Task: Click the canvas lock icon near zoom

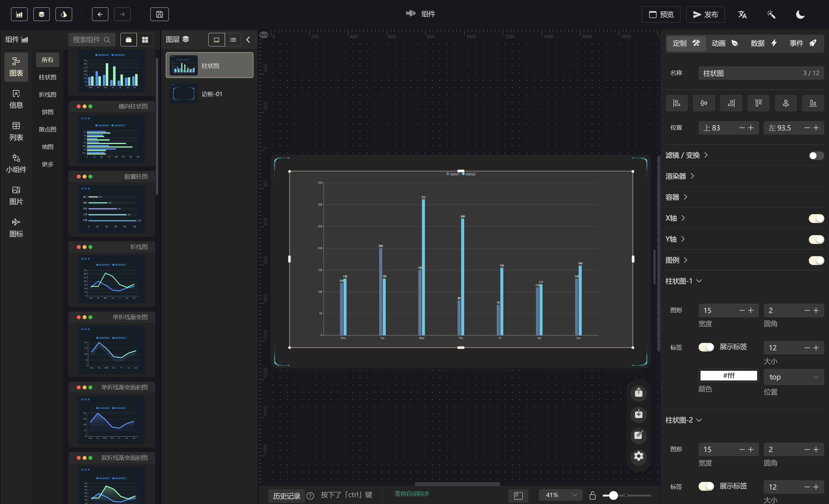Action: pyautogui.click(x=592, y=495)
